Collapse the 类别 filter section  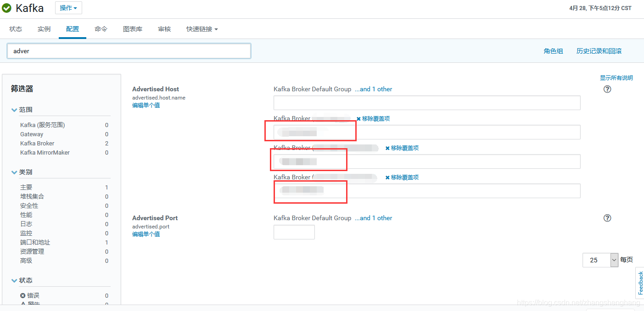[x=22, y=172]
